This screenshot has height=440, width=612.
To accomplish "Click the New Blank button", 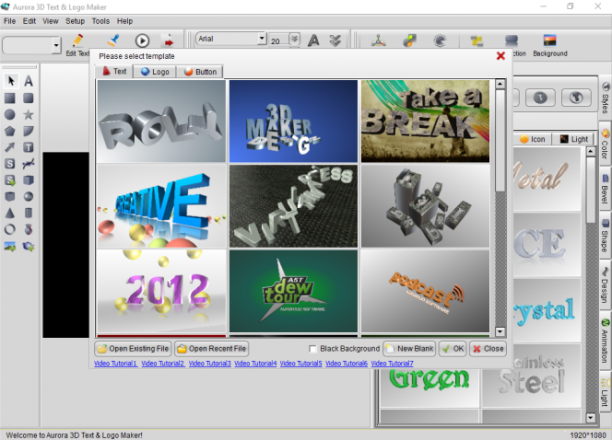I will click(409, 349).
